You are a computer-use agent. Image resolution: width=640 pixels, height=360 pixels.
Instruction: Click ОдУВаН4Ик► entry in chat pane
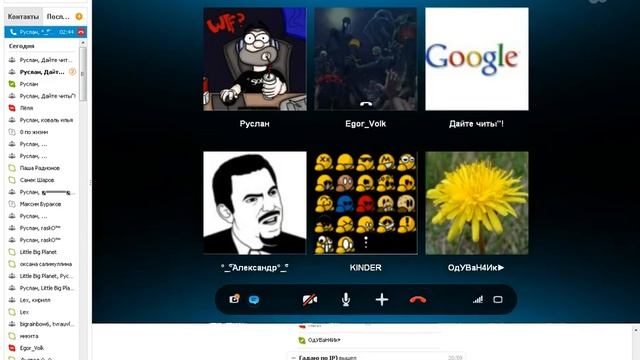pos(324,340)
